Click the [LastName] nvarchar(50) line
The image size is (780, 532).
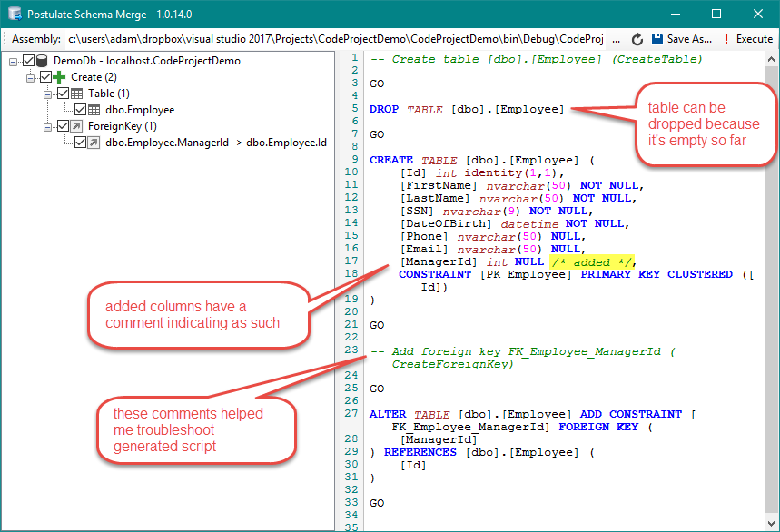pyautogui.click(x=518, y=199)
